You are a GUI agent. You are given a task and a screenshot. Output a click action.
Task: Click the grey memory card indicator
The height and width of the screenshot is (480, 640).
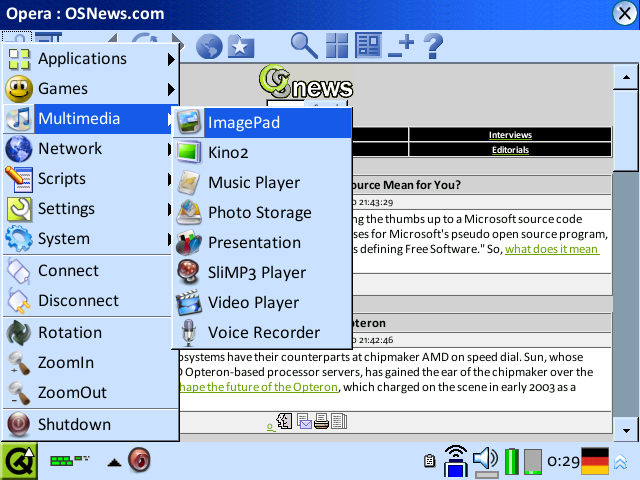tap(533, 462)
